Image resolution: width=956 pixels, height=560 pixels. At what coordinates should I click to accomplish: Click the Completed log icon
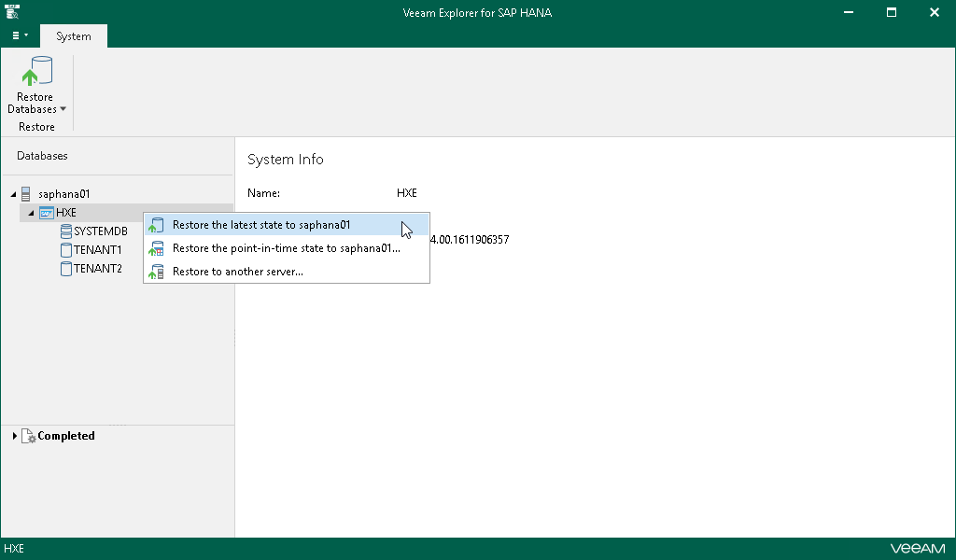pyautogui.click(x=29, y=436)
